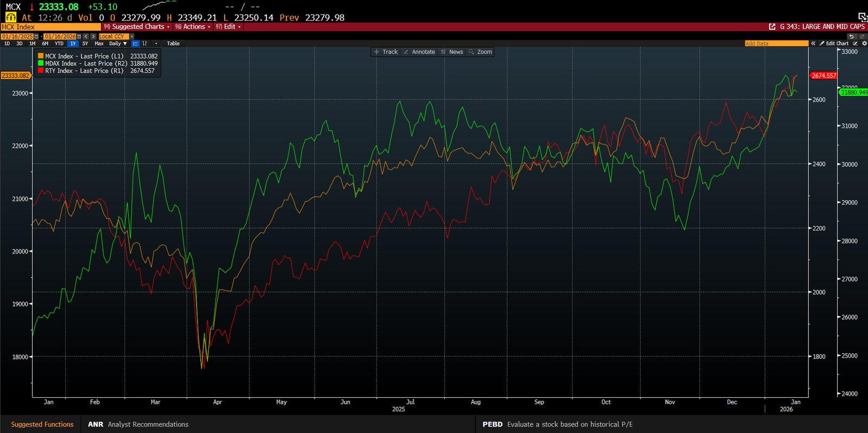Viewport: 868px width, 433px height.
Task: Step date range back with left arrow
Action: [86, 36]
